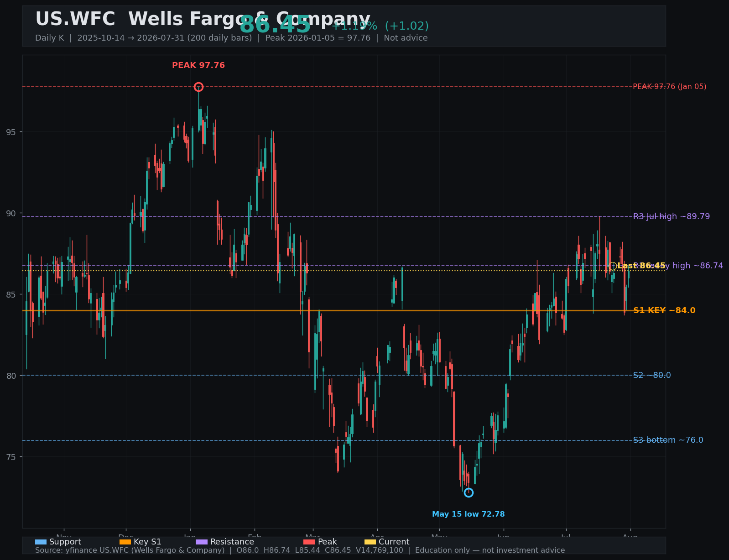Select the 'Key S1' legend label
729x560 pixels.
click(x=147, y=542)
